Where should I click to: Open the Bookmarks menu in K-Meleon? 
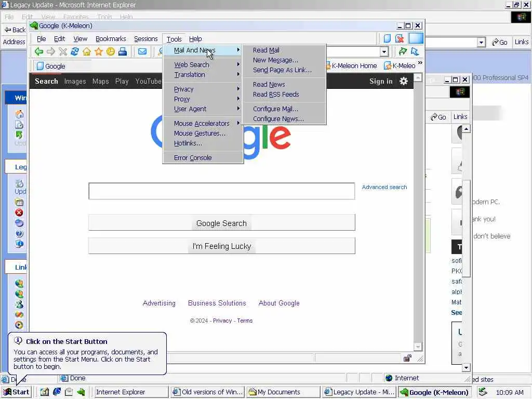111,38
